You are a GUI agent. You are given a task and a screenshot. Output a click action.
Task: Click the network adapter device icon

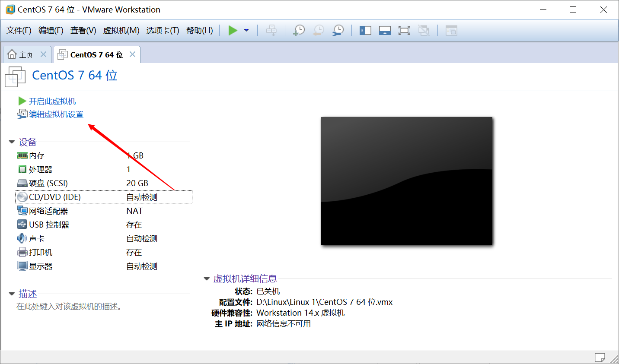pyautogui.click(x=22, y=210)
